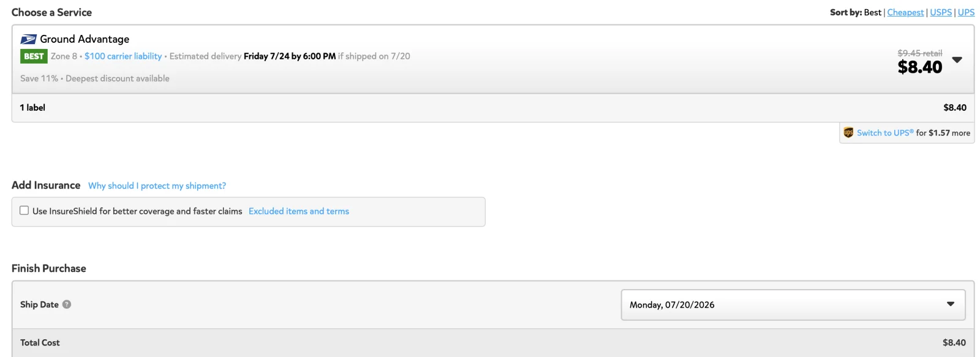
Task: Click the USPS eagle logo icon
Action: 28,39
